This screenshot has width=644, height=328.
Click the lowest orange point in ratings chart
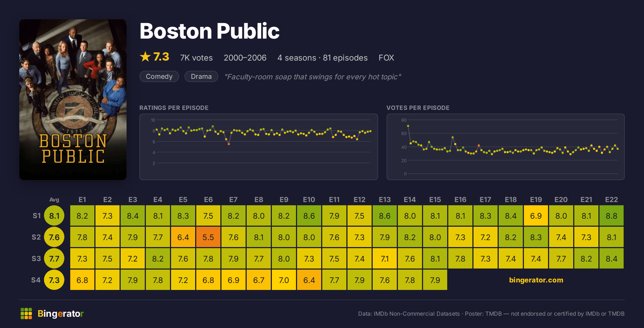tap(229, 144)
